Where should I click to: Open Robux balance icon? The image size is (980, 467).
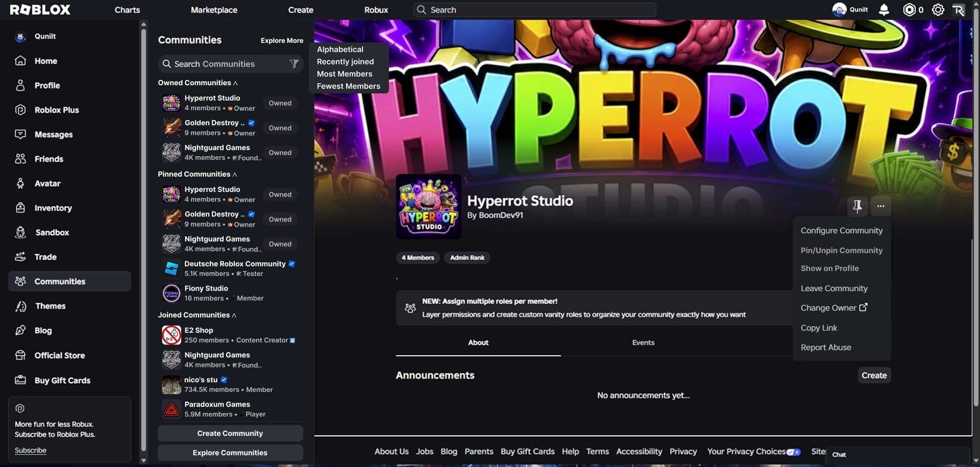pyautogui.click(x=909, y=10)
